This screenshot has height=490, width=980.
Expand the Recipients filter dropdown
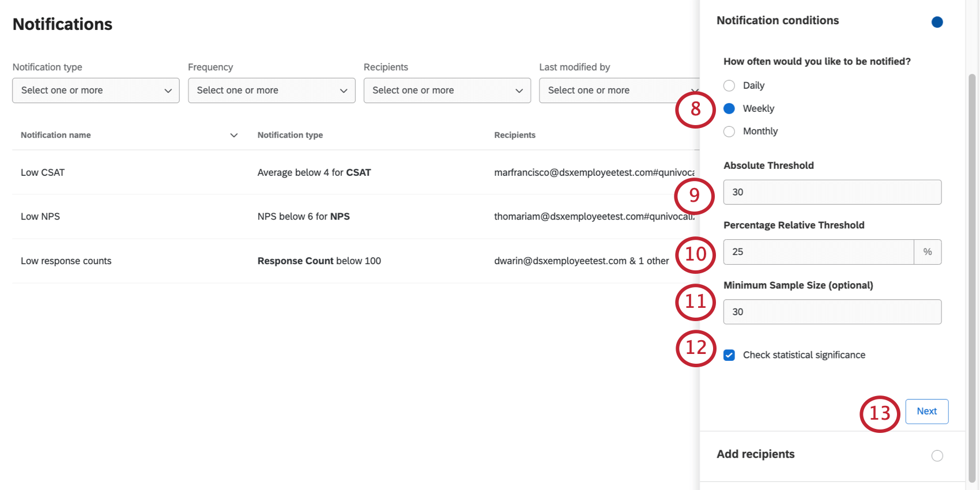click(447, 91)
